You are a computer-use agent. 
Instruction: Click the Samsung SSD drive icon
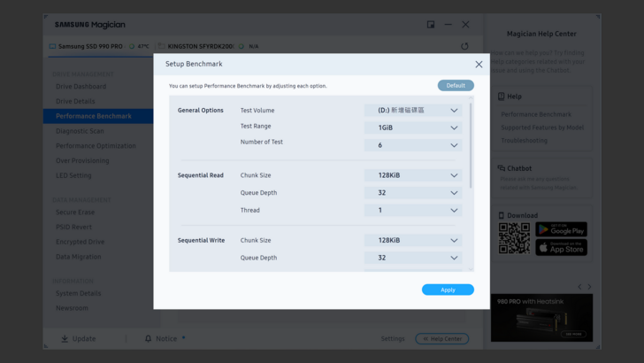(52, 46)
